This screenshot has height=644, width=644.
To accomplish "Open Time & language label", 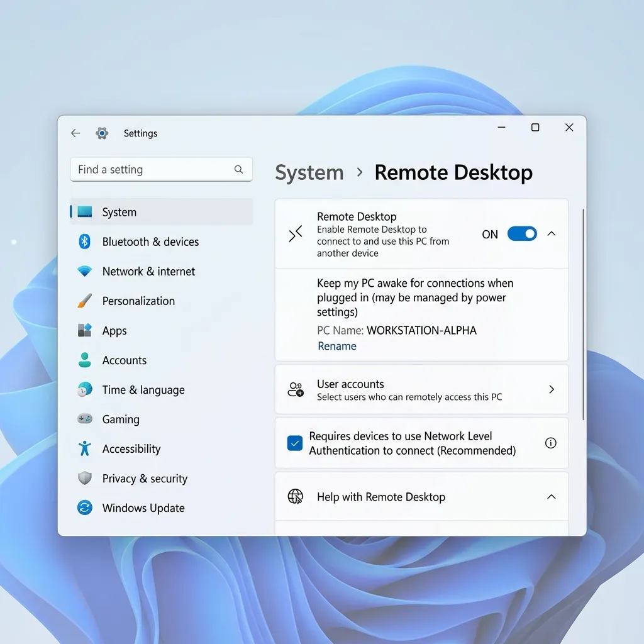I will pyautogui.click(x=143, y=390).
